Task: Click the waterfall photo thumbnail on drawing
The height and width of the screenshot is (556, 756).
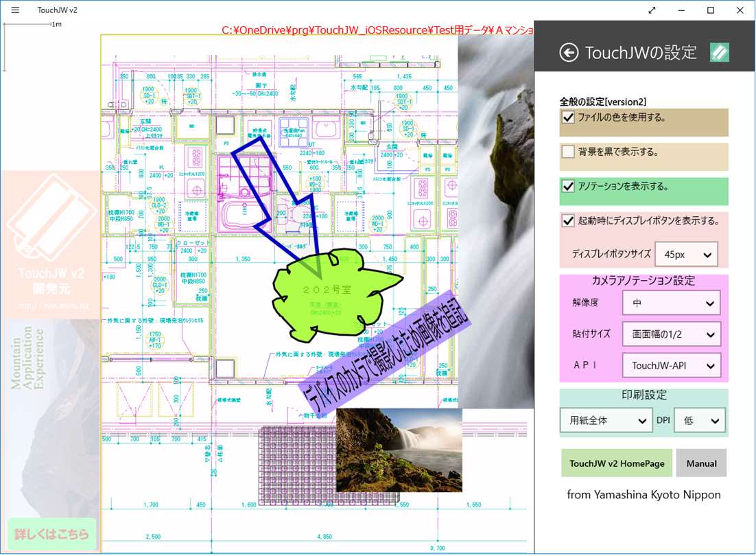Action: (x=399, y=450)
